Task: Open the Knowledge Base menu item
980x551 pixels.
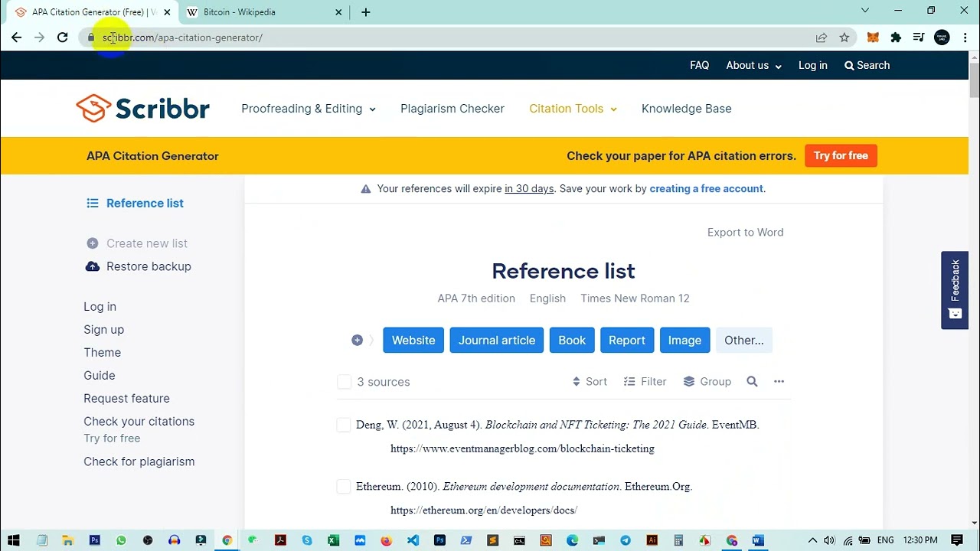Action: click(687, 109)
